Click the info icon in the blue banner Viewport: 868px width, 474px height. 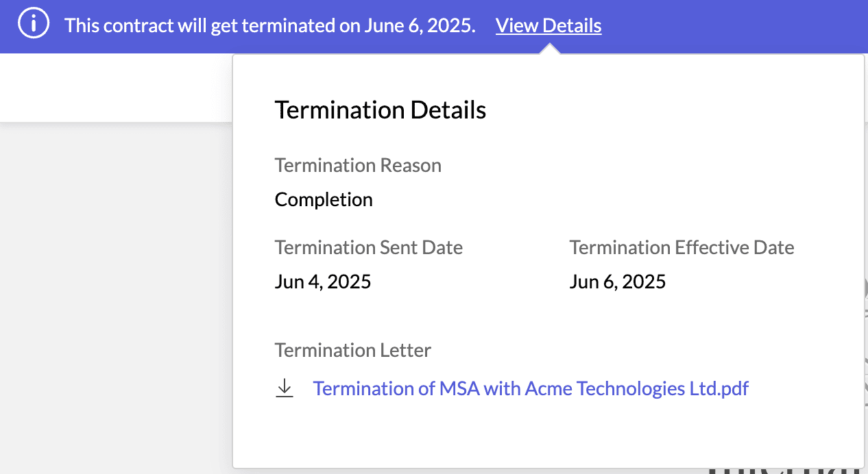coord(33,26)
